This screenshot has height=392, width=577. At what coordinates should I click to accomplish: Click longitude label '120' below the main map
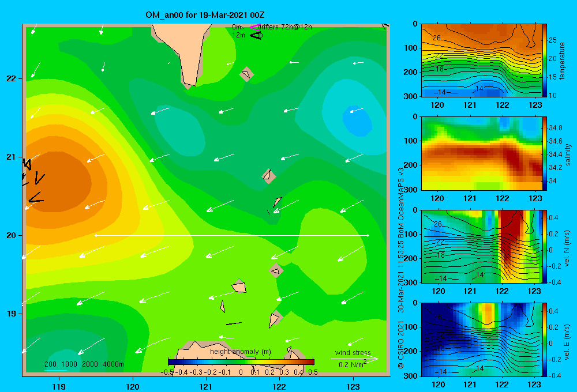point(133,386)
